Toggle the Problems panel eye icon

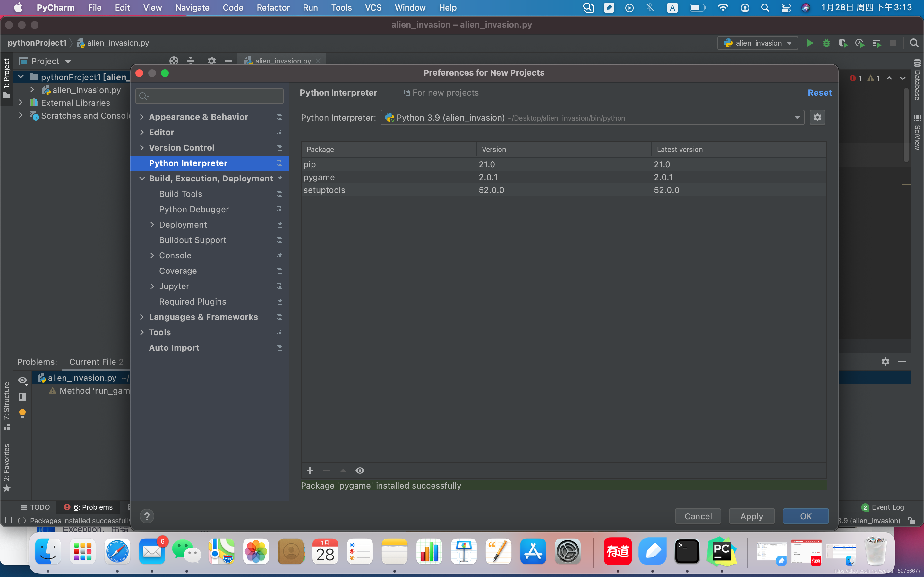(x=22, y=380)
